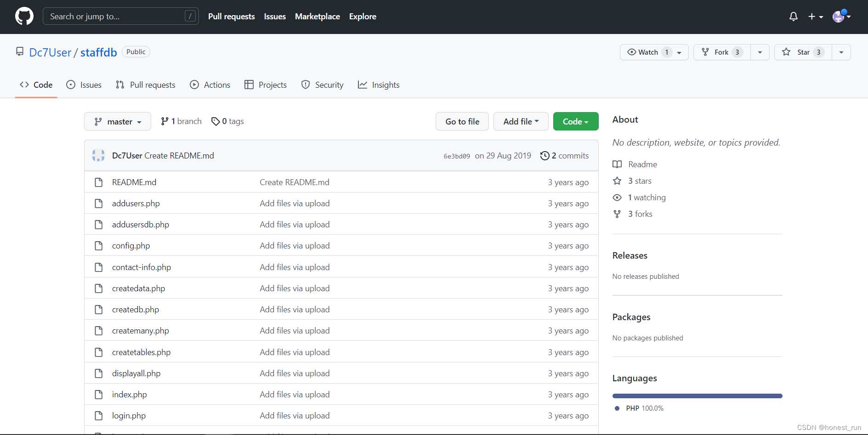Open the Pull requests repository tab
This screenshot has width=868, height=435.
146,85
